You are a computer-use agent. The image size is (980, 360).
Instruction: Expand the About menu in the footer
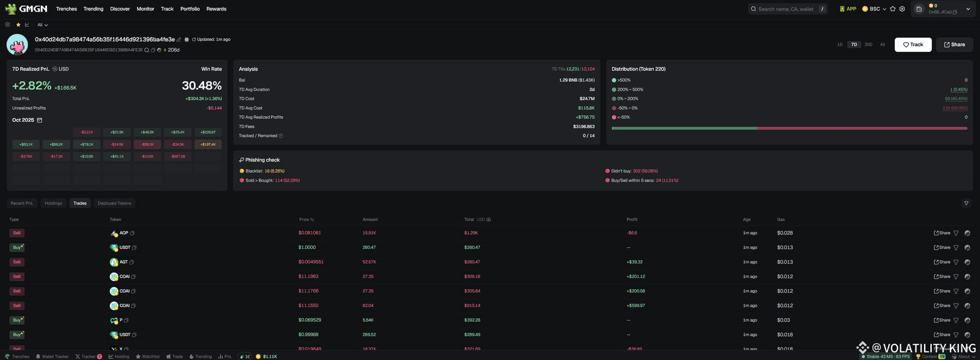coord(964,356)
